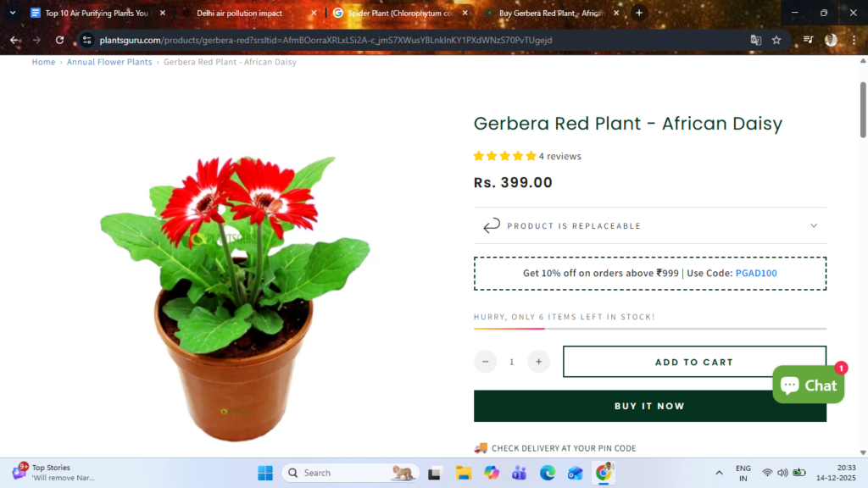Expand the Product Is Replaceable section
Screen dimensions: 868x488
(x=650, y=225)
